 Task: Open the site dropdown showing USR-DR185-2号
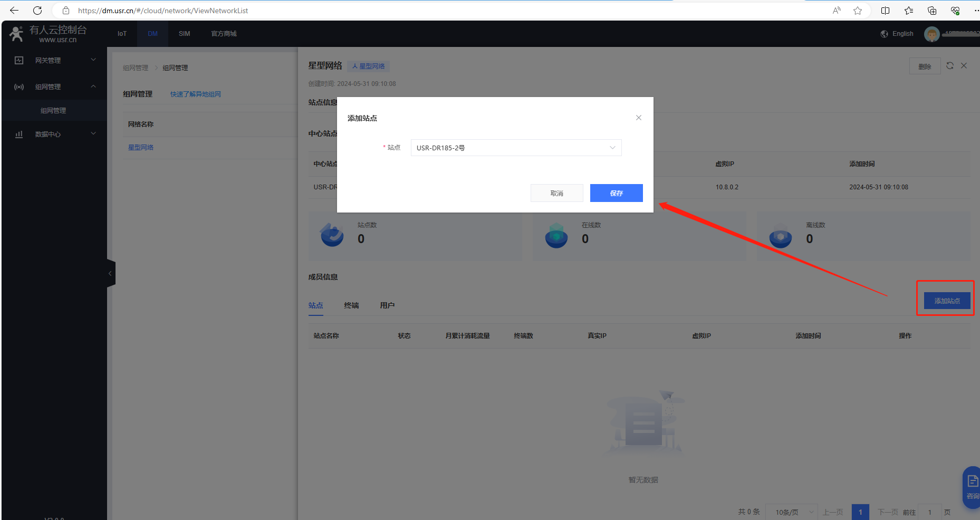click(515, 148)
